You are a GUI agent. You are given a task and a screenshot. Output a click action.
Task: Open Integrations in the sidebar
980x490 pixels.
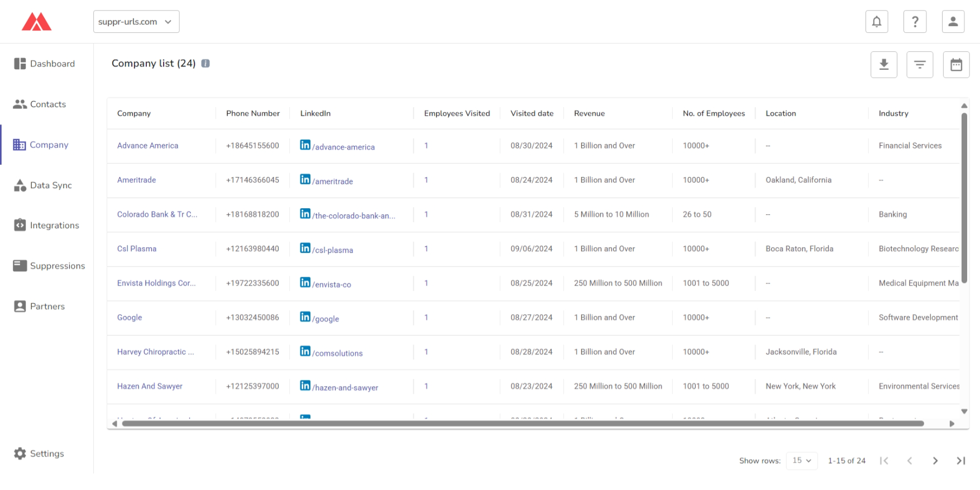(x=47, y=225)
